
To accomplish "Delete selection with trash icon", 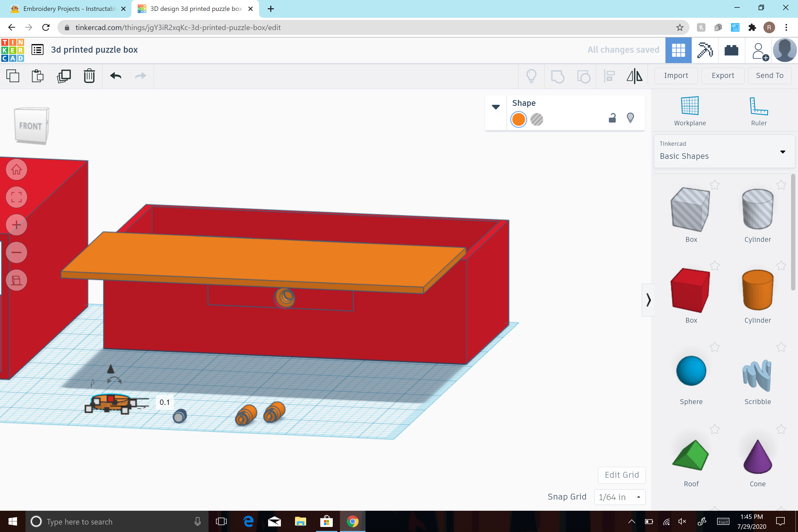I will 89,76.
